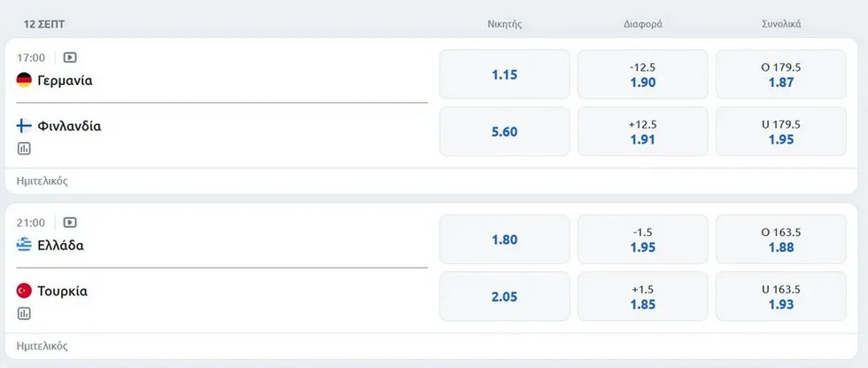Screen dimensions: 868x368
Task: Click live stream icon for Greece match
Action: 70,223
